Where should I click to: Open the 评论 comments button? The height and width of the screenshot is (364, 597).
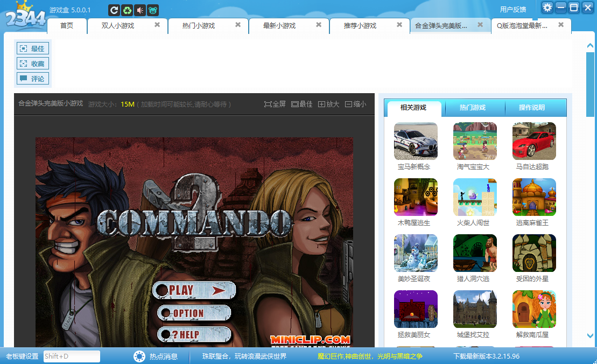(33, 79)
